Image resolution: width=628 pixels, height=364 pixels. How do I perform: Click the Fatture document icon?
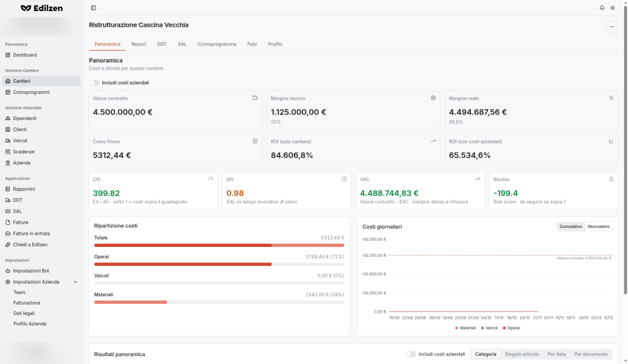8,222
